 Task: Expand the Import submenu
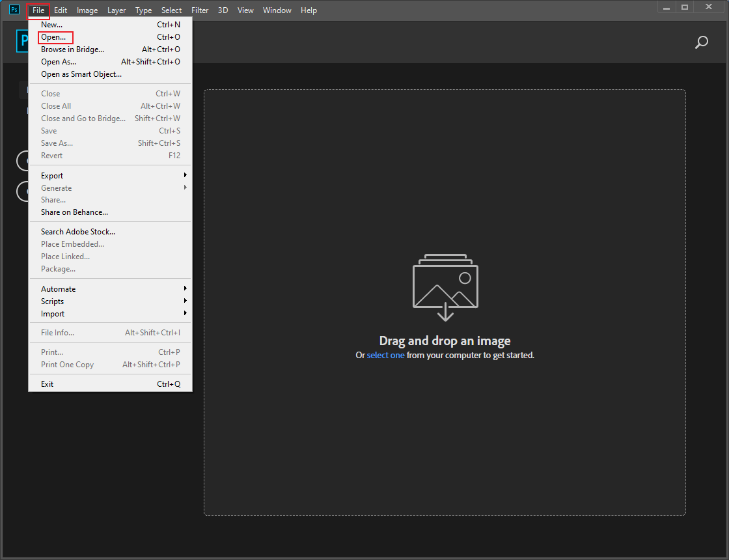53,313
